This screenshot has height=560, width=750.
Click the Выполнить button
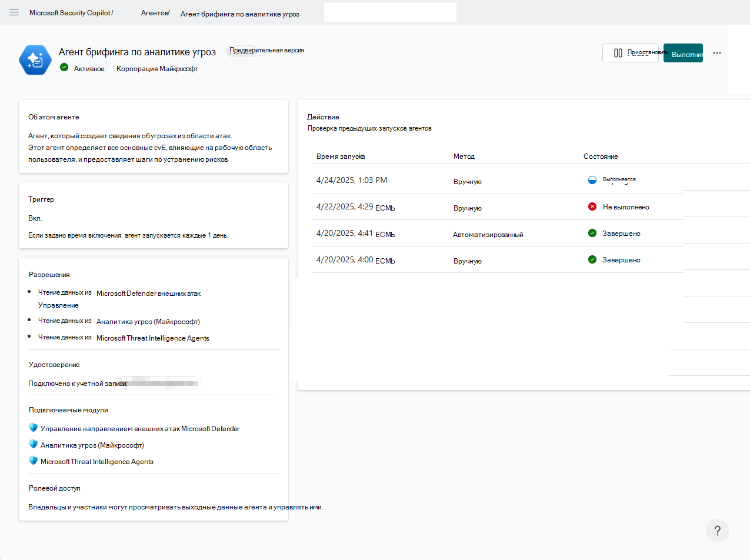tap(683, 53)
